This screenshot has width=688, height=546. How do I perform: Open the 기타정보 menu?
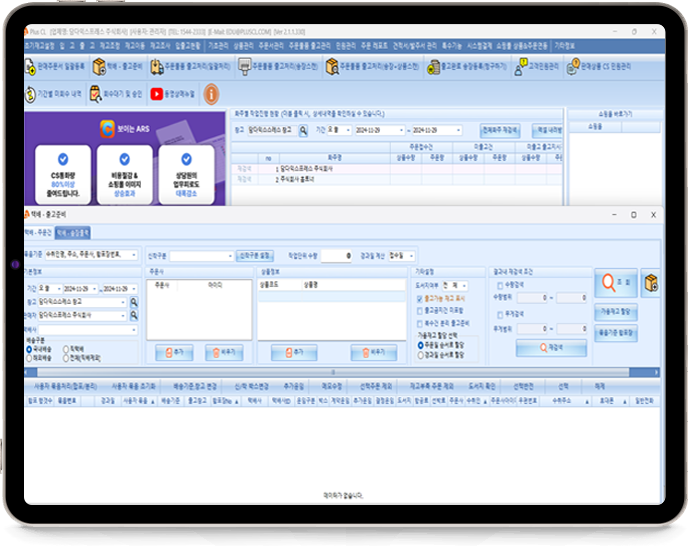tap(564, 46)
